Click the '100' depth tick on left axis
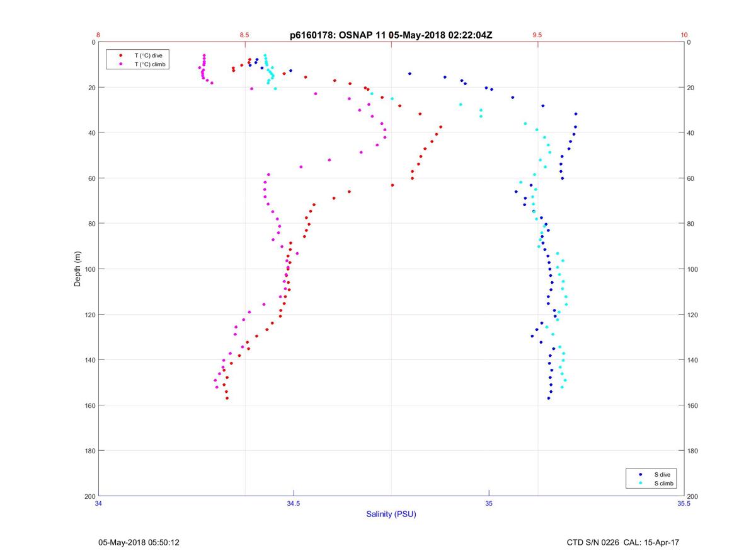The height and width of the screenshot is (558, 756). [x=90, y=269]
